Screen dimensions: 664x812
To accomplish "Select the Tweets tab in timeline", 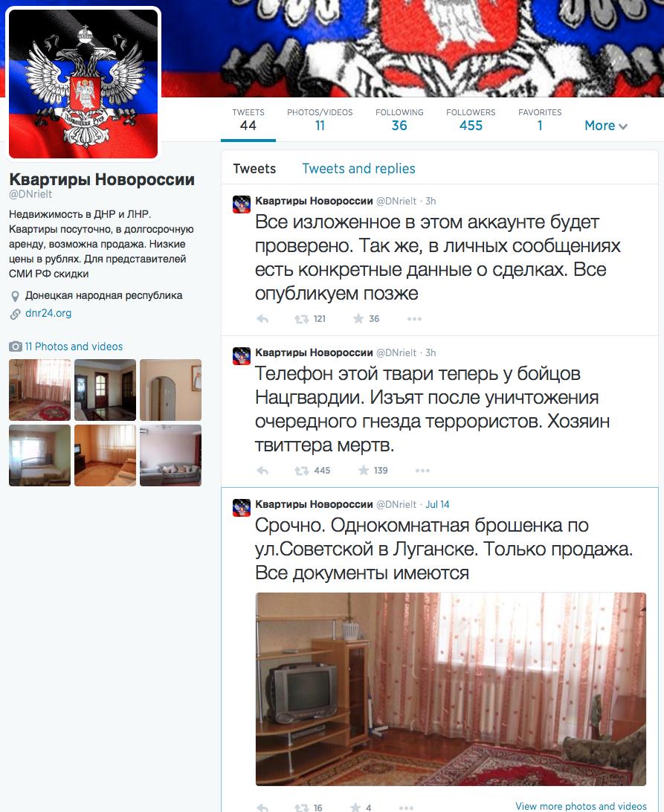I will [x=254, y=168].
